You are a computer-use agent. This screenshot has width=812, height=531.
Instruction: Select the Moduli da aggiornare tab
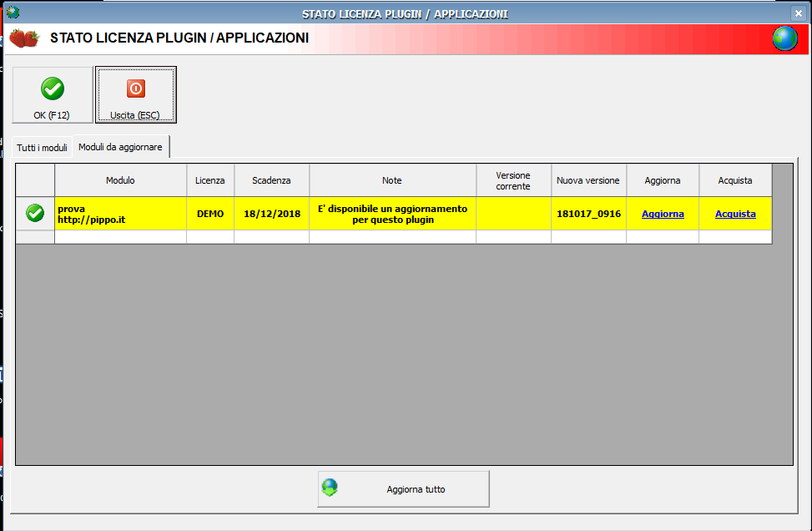[121, 147]
